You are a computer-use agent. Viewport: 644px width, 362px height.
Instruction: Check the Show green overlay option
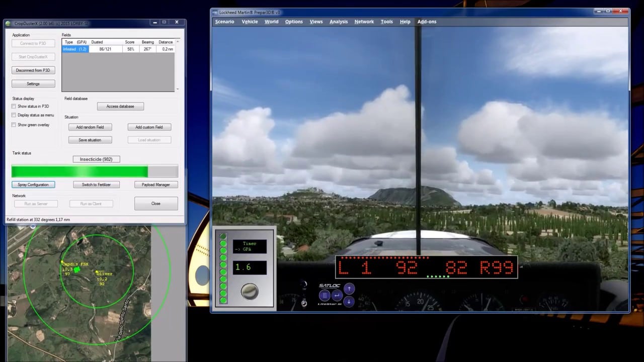pyautogui.click(x=14, y=125)
